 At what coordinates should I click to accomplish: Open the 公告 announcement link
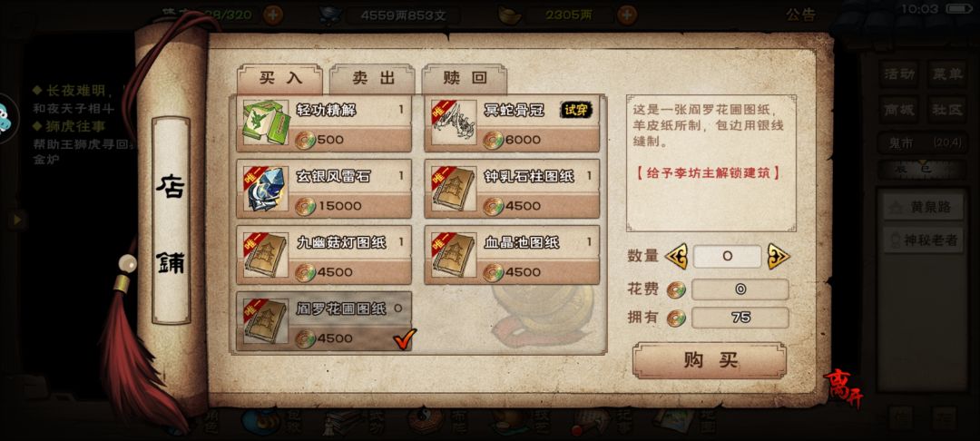coord(800,15)
